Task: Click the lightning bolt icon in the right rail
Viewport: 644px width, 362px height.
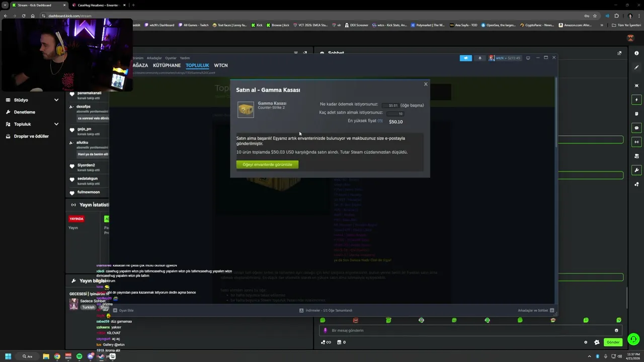Action: click(x=636, y=100)
